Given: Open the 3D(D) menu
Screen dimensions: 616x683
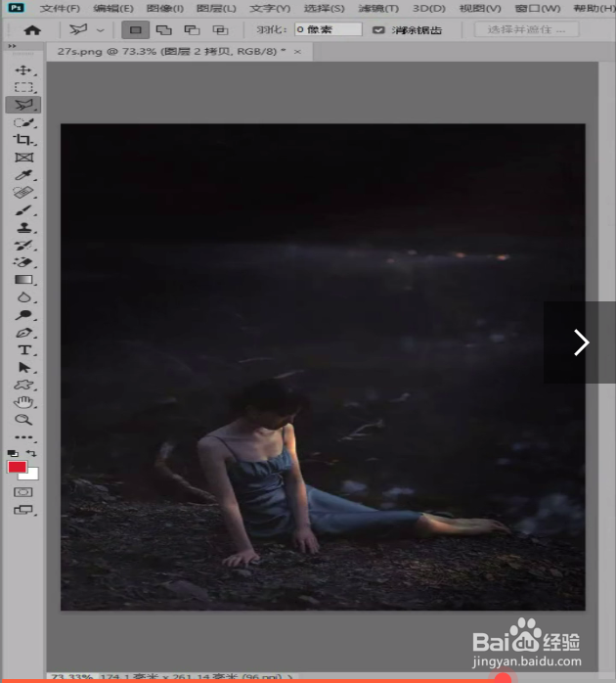Looking at the screenshot, I should [429, 8].
